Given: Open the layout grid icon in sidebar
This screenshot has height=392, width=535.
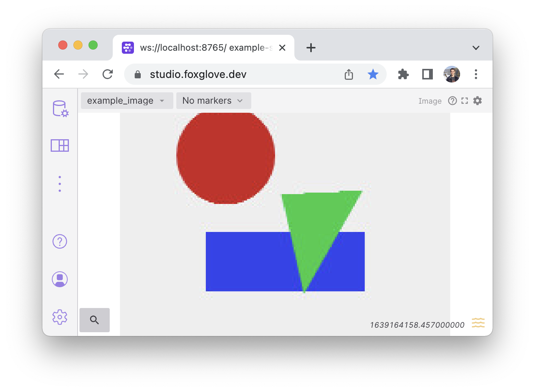Looking at the screenshot, I should (59, 145).
